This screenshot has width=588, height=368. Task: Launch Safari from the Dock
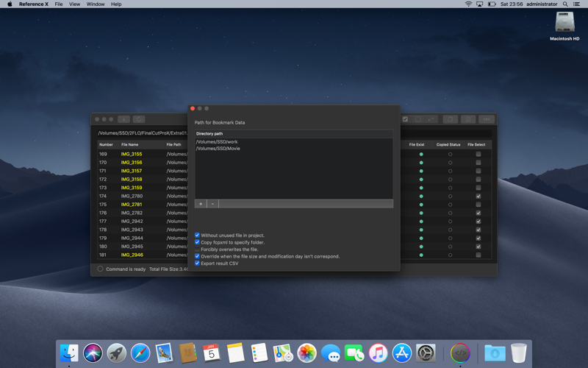140,353
